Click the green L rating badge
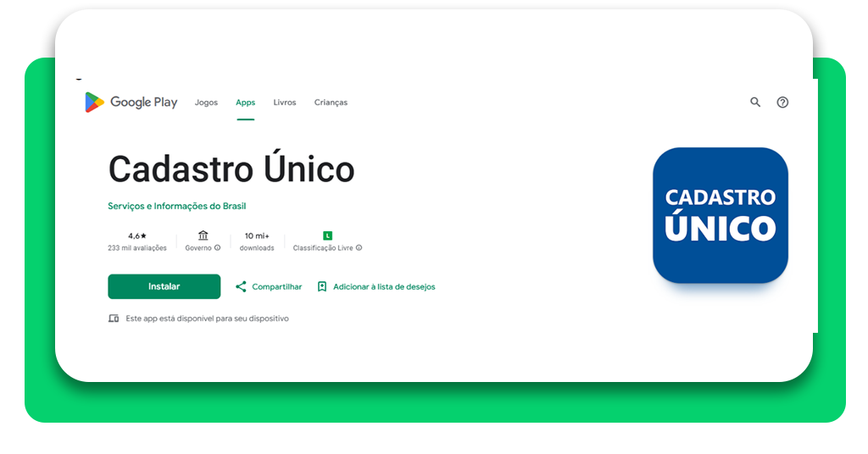This screenshot has height=454, width=868. [328, 235]
